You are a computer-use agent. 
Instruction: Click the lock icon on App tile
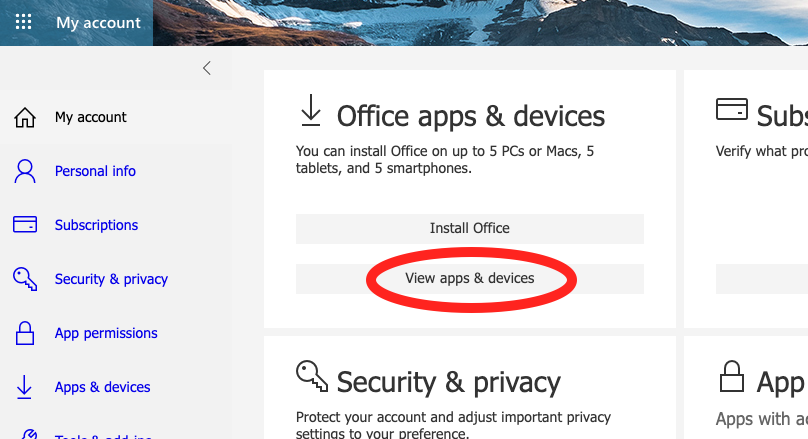coord(732,378)
